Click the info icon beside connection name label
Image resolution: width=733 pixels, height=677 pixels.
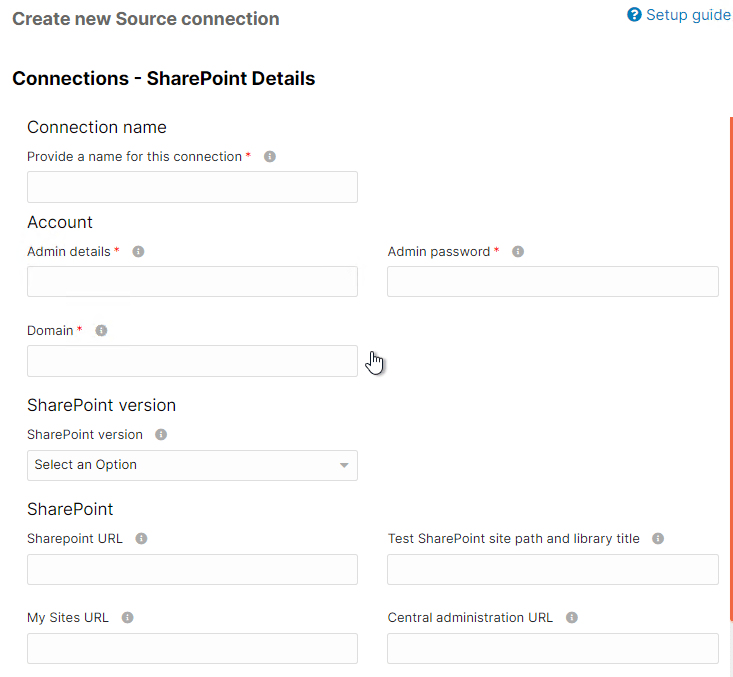[x=270, y=157]
